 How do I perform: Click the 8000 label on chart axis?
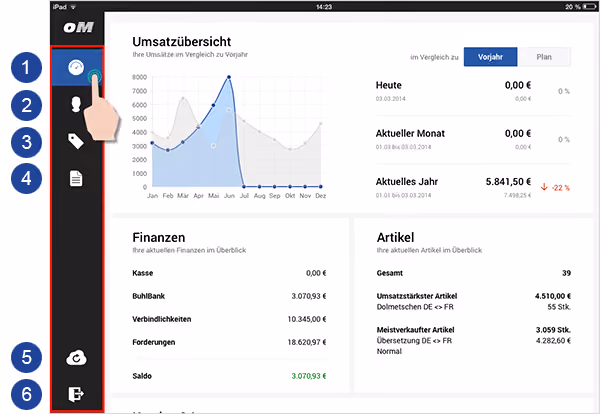[139, 77]
